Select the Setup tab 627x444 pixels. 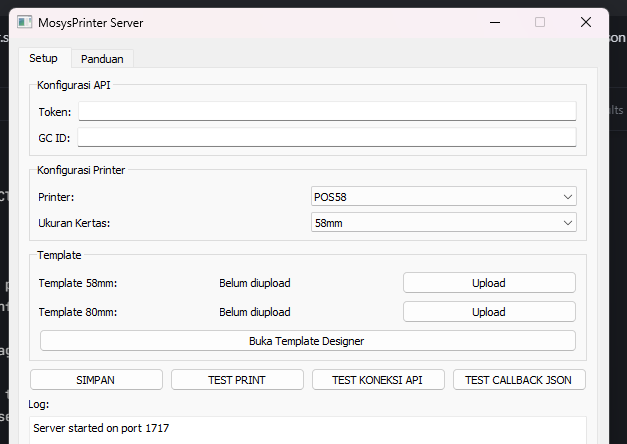(x=43, y=58)
